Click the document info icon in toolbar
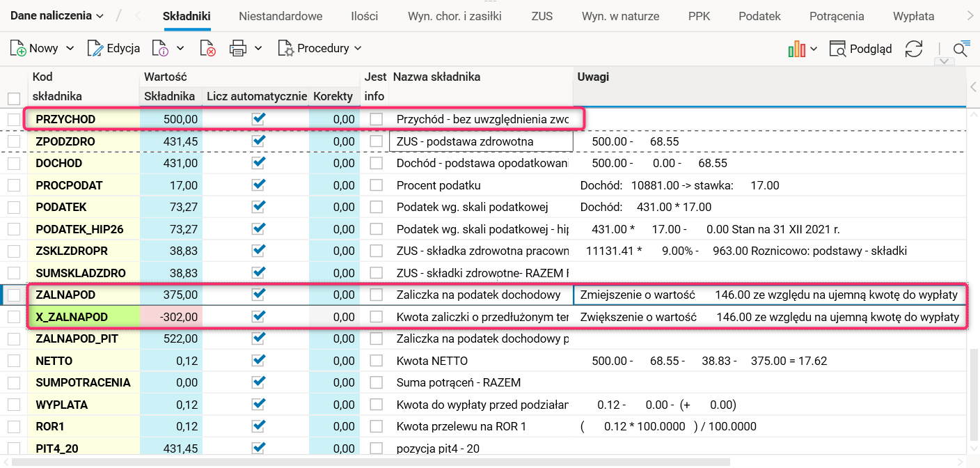This screenshot has height=468, width=980. pyautogui.click(x=160, y=49)
